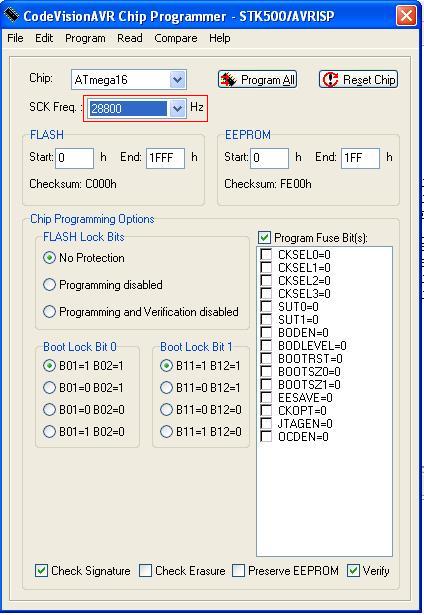
Task: Check the BODEN=0 fuse bit
Action: point(266,332)
